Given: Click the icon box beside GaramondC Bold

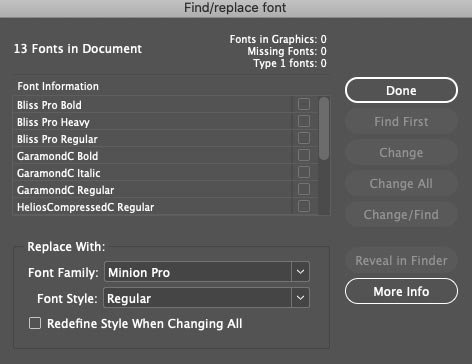Looking at the screenshot, I should coord(304,155).
